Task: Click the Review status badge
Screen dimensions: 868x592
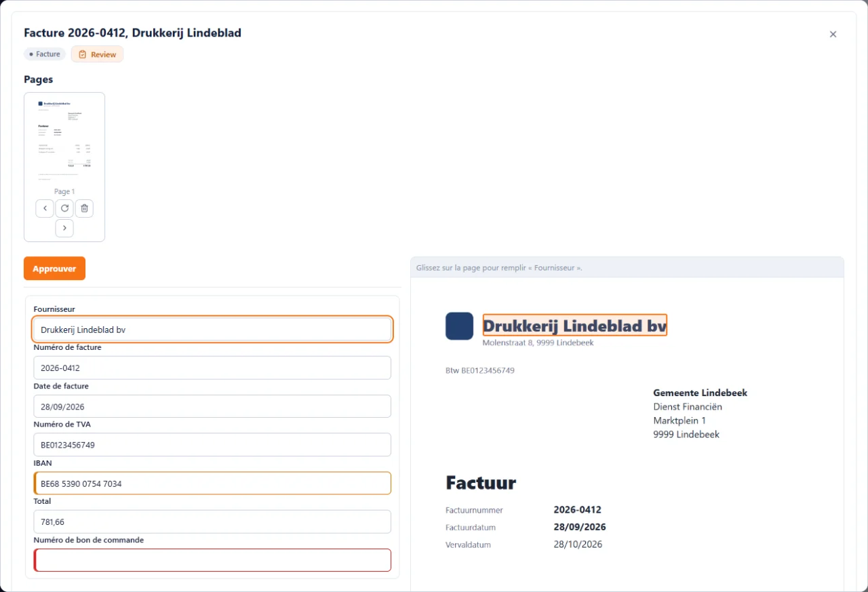Action: (97, 54)
